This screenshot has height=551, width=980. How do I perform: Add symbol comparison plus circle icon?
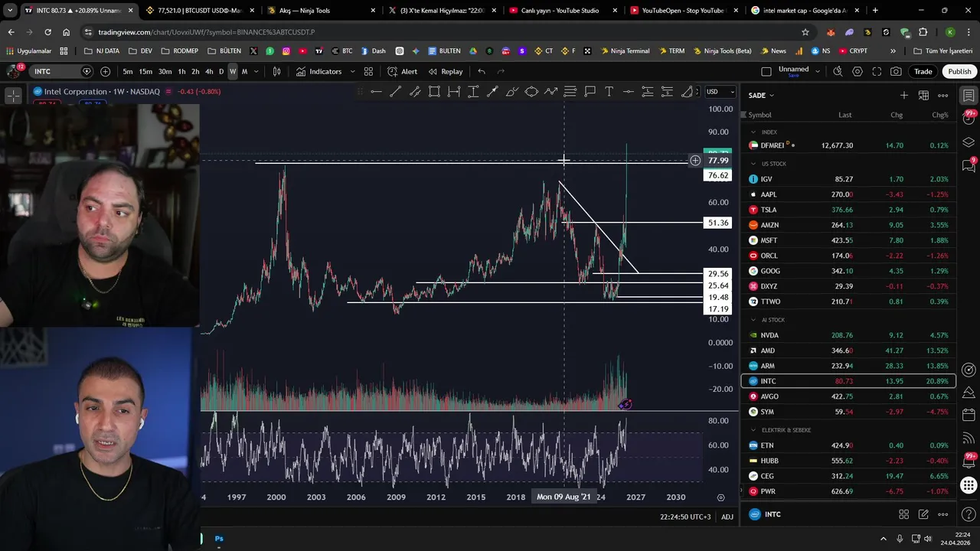point(105,71)
